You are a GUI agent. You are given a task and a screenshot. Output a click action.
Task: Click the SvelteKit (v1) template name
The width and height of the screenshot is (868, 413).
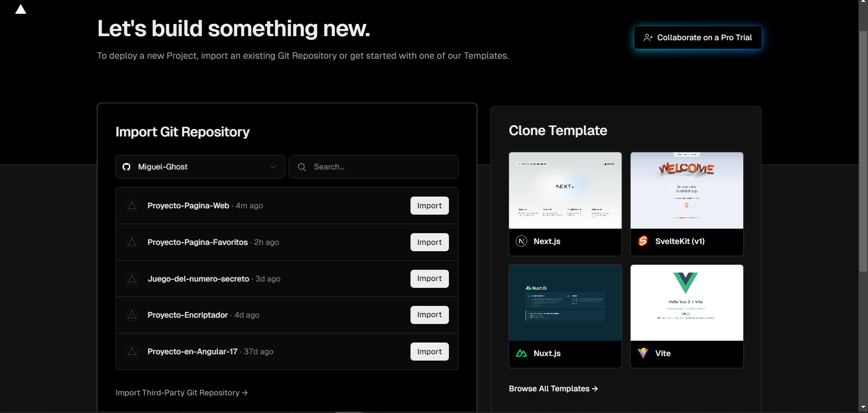680,241
